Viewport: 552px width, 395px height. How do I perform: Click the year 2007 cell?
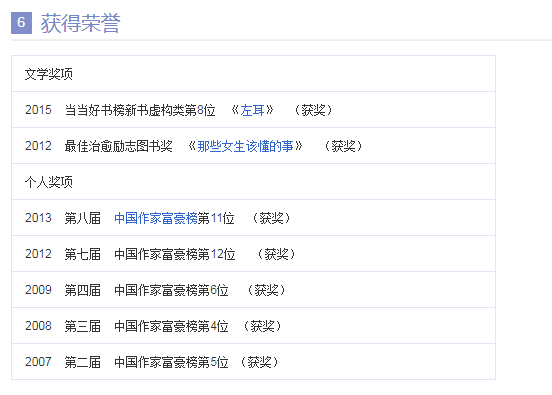[38, 362]
